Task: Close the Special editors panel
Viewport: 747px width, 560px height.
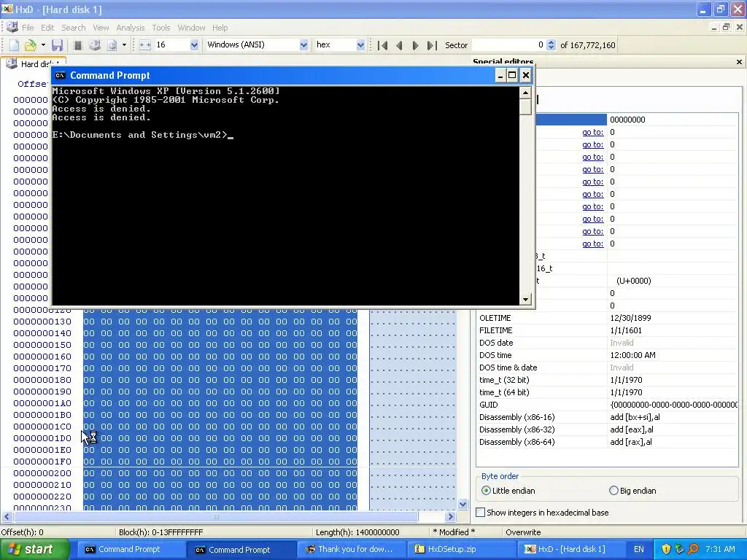Action: tap(739, 62)
